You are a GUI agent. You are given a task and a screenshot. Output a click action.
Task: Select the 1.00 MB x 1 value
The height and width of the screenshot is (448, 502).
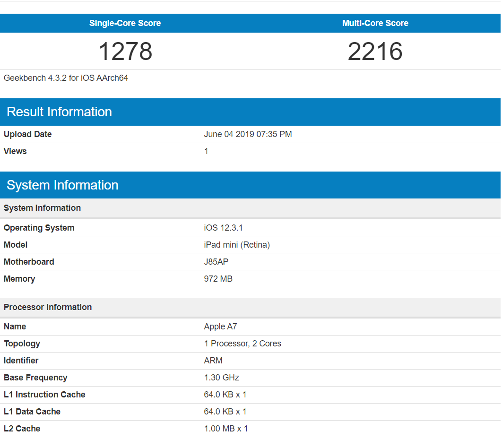tap(225, 429)
